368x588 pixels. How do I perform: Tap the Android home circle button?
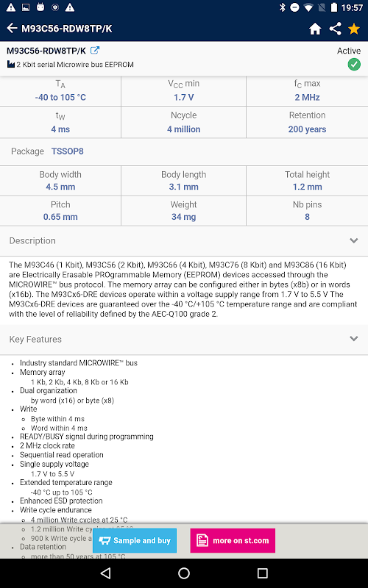coord(184,573)
